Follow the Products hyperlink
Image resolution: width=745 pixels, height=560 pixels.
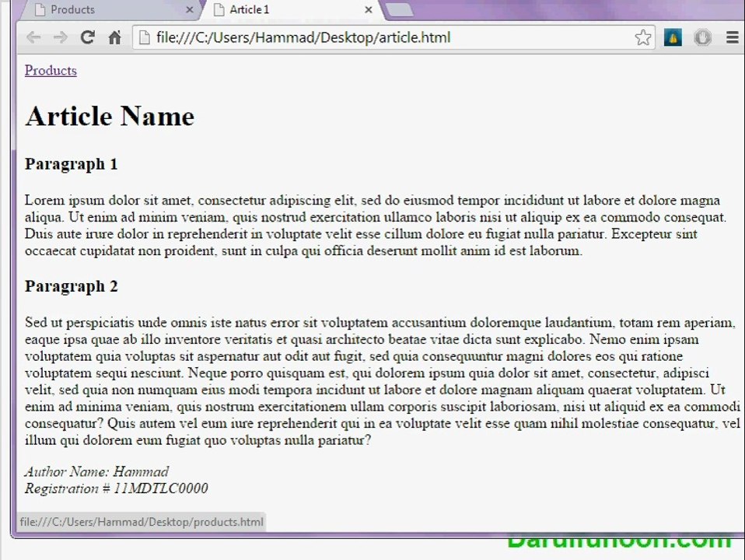51,70
